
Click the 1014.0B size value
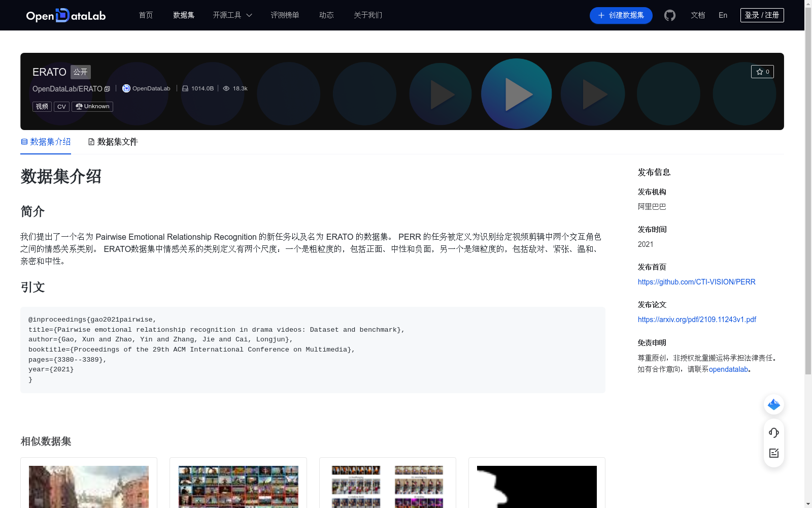(x=202, y=88)
